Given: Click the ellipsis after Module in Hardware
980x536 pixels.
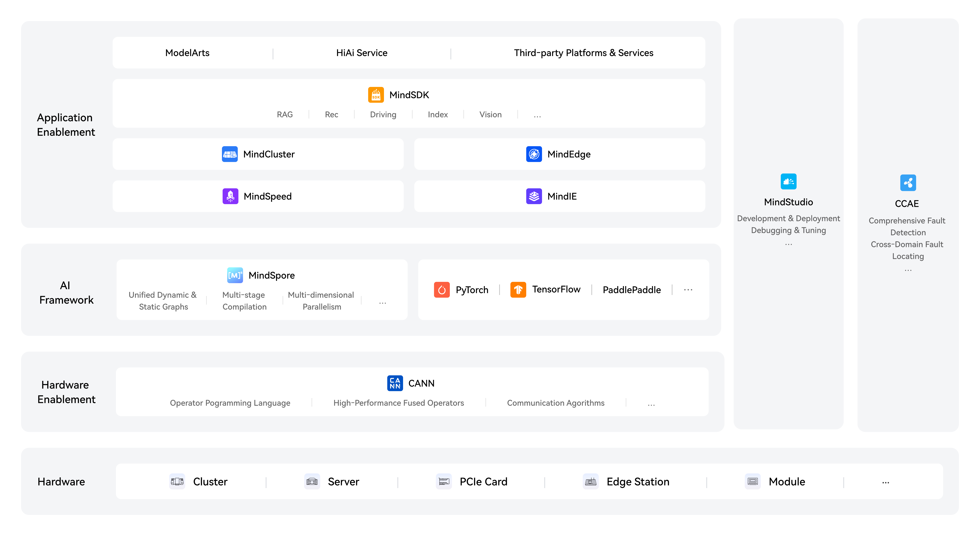Looking at the screenshot, I should 885,482.
